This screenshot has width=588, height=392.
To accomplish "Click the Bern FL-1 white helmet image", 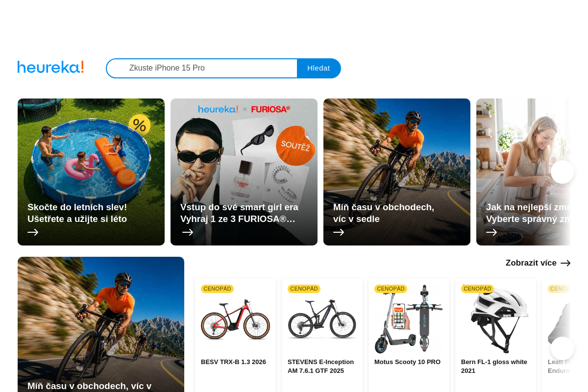I will pos(495,319).
